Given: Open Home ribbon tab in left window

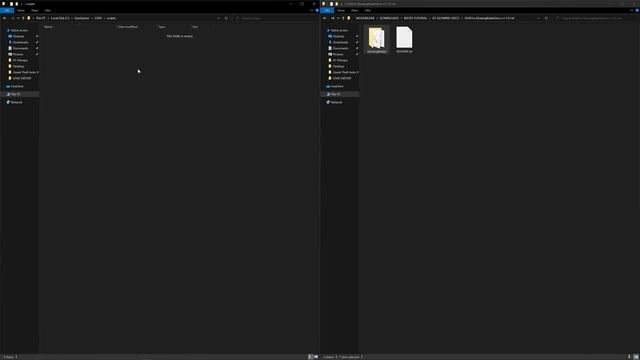Looking at the screenshot, I should (21, 10).
